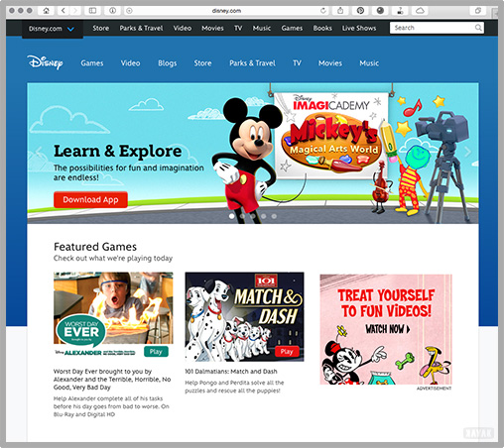Click the red Download App button
The height and width of the screenshot is (448, 504).
tap(90, 199)
